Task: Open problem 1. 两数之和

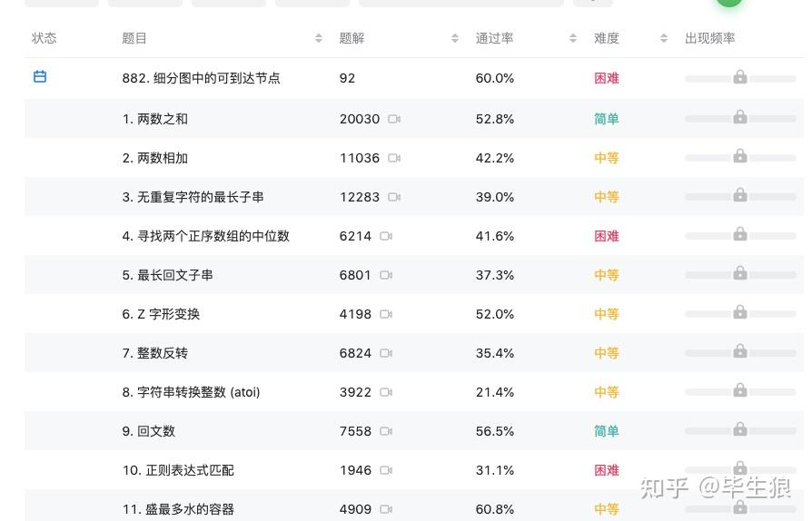Action: pyautogui.click(x=154, y=119)
